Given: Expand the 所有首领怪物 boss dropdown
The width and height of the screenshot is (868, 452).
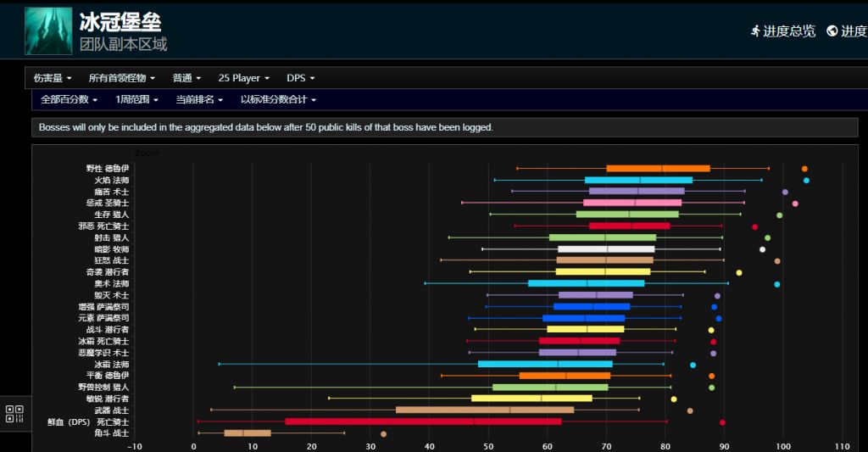Looking at the screenshot, I should (122, 78).
